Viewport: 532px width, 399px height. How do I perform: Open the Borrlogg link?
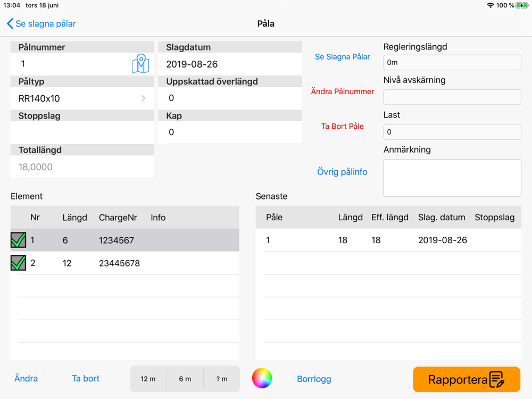tap(314, 379)
